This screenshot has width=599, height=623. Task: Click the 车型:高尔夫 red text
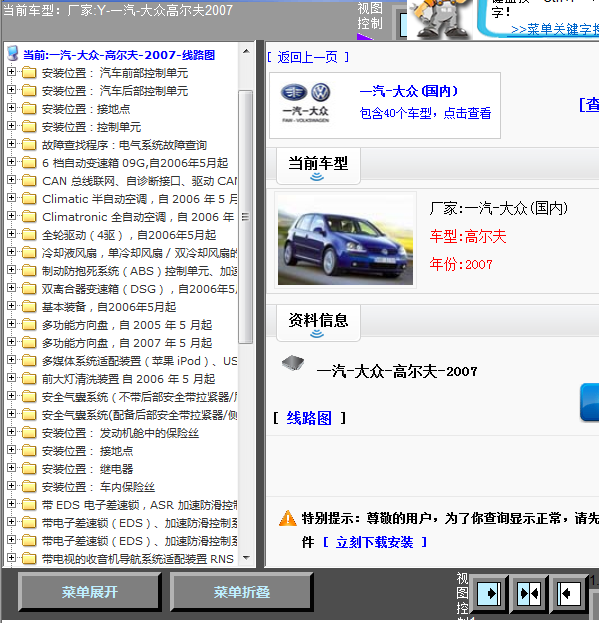pos(468,237)
